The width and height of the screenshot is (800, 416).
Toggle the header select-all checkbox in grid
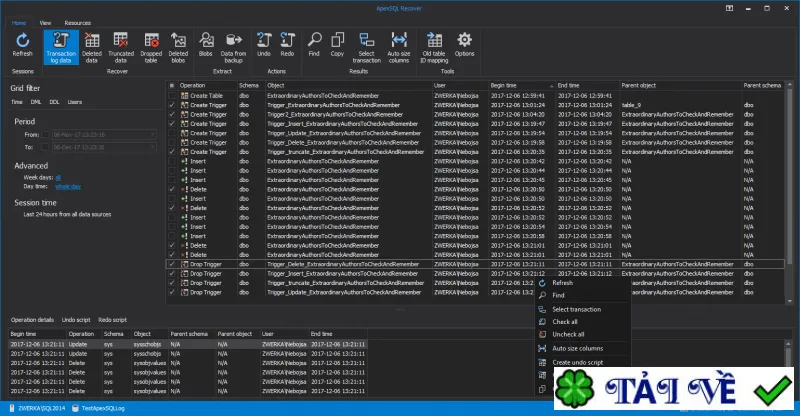[172, 86]
